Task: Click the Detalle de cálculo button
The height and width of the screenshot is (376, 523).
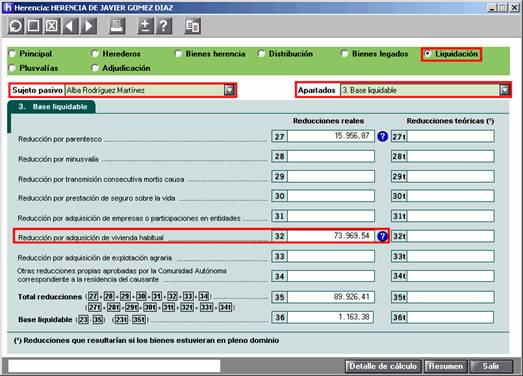Action: 383,366
